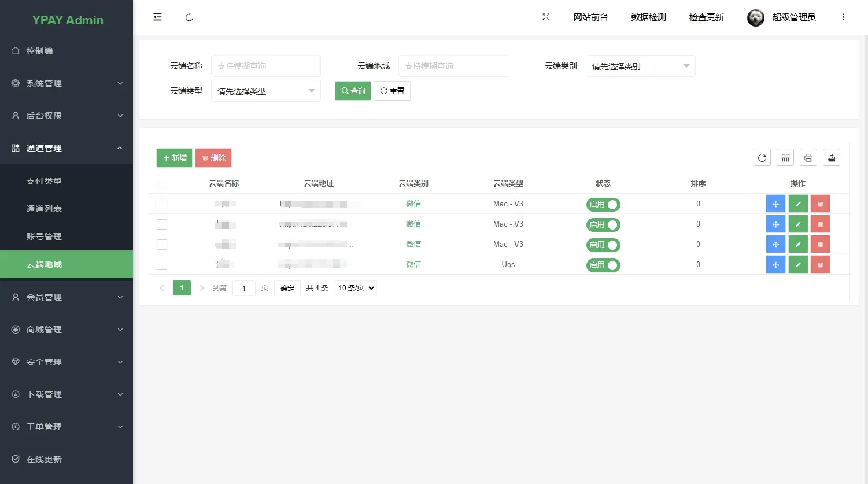This screenshot has width=868, height=484.
Task: Open the 10 条/页 page size selector
Action: click(355, 288)
